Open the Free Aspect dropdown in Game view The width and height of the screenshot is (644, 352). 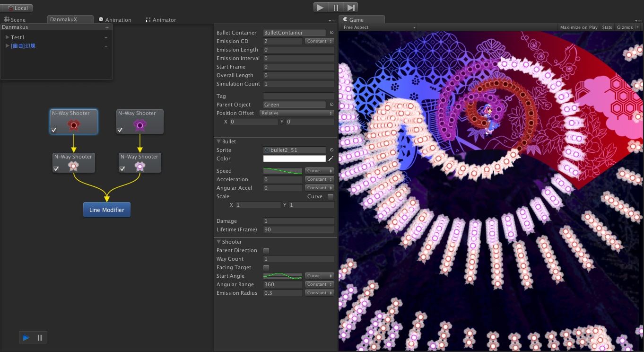coord(379,27)
